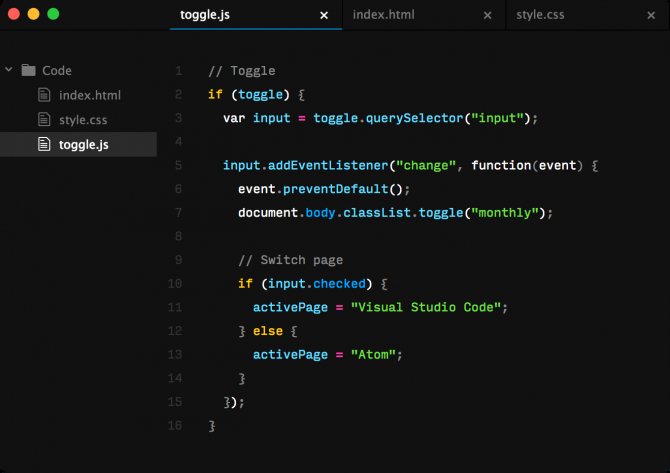Click line number 1 in gutter
This screenshot has height=473, width=670.
tap(179, 71)
